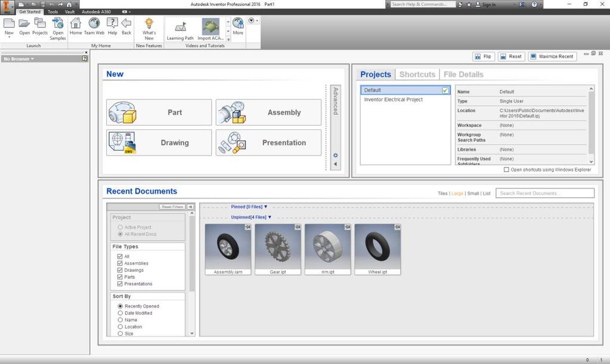Screen dimensions: 610x364
Task: Sort recent documents by Location
Action: pyautogui.click(x=120, y=327)
